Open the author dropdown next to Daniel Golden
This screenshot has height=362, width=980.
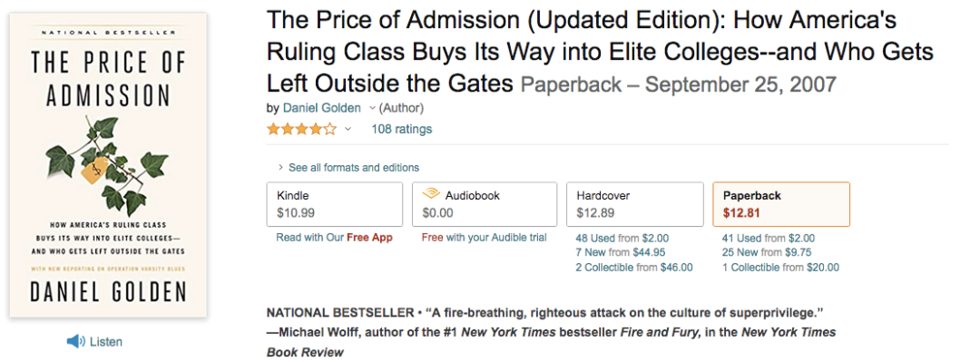[372, 108]
